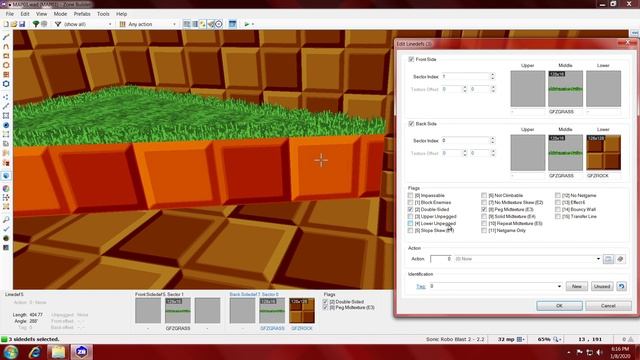Click the funnel filter icon beside show all

pos(58,24)
